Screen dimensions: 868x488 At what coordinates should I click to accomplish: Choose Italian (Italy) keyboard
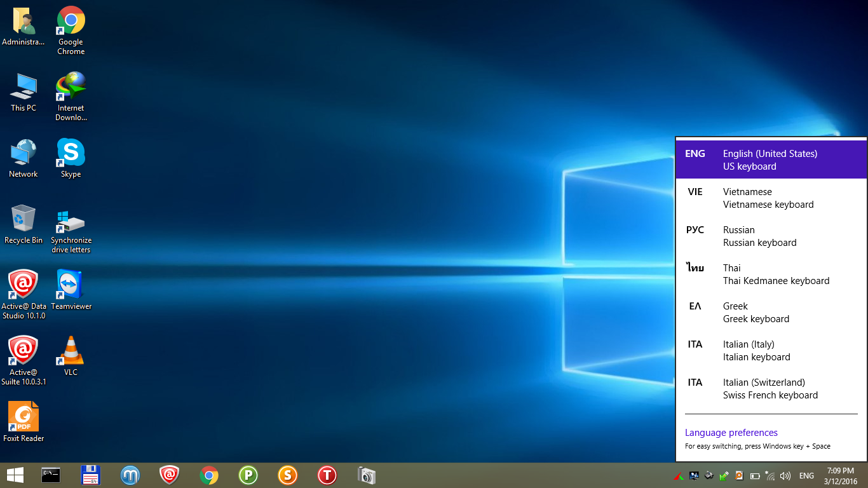point(771,350)
